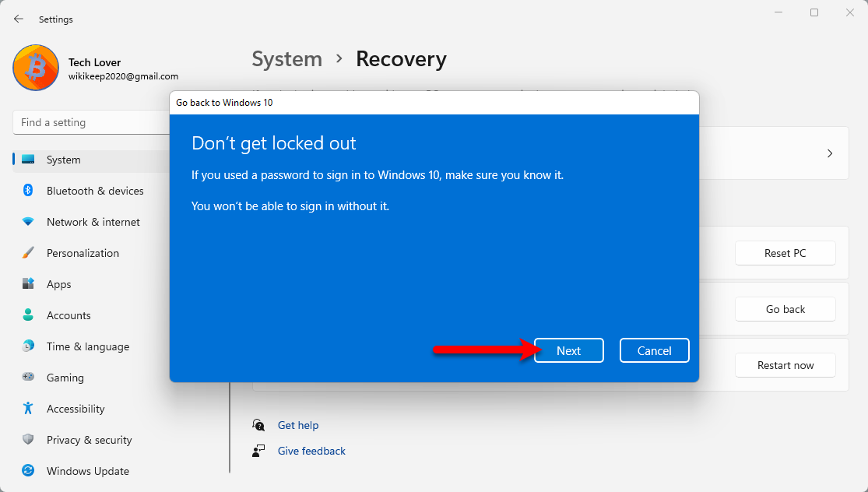Image resolution: width=868 pixels, height=492 pixels.
Task: Click the Go back to Windows 10 title bar
Action: click(434, 103)
